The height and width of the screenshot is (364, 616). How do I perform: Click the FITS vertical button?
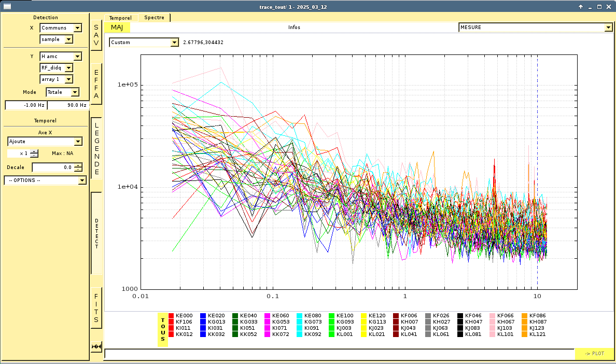coord(96,308)
